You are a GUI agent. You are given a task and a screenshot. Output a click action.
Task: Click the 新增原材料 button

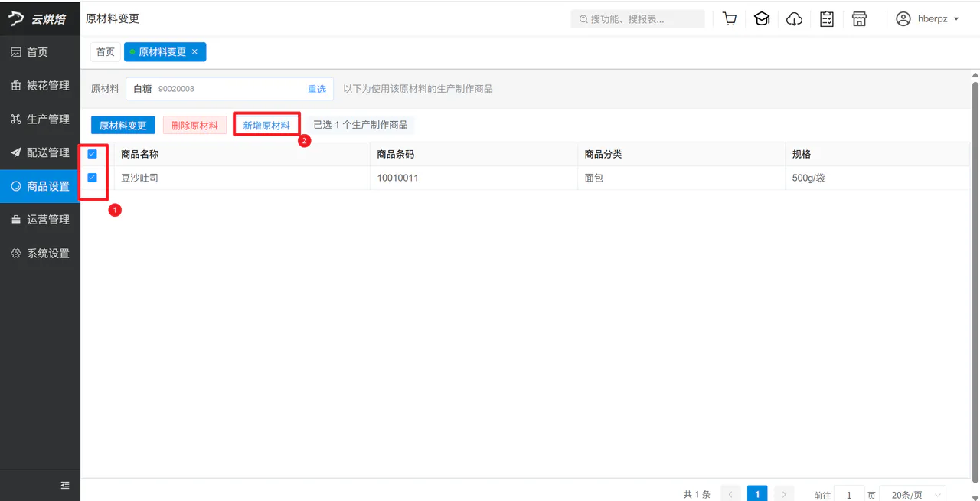266,126
